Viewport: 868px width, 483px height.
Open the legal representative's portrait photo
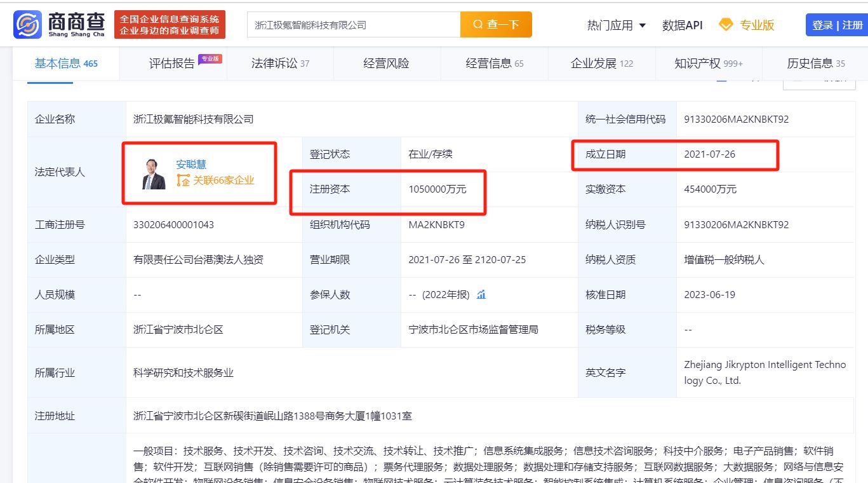coord(154,173)
